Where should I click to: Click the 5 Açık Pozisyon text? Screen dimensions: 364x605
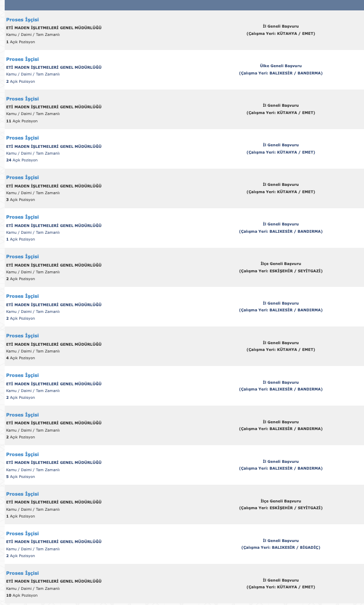pos(20,477)
